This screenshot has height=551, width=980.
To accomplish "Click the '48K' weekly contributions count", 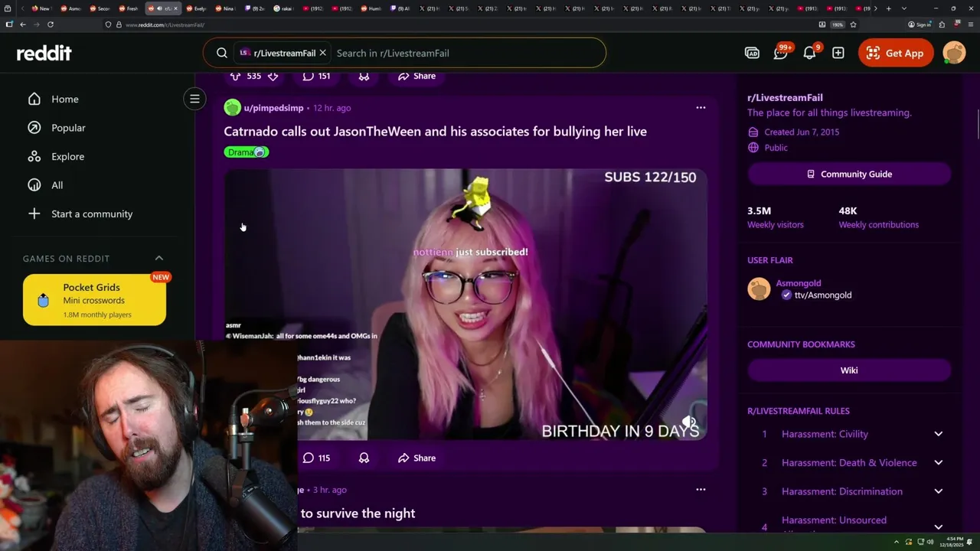I will pyautogui.click(x=848, y=210).
